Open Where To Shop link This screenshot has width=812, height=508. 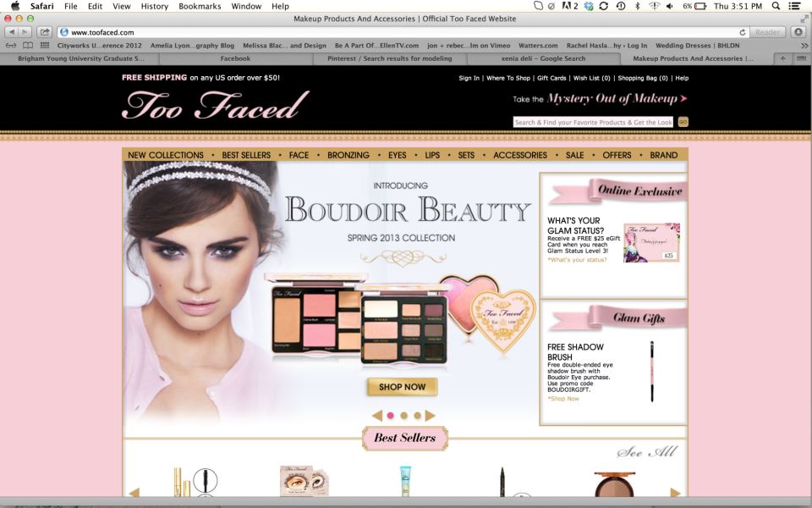[x=508, y=78]
